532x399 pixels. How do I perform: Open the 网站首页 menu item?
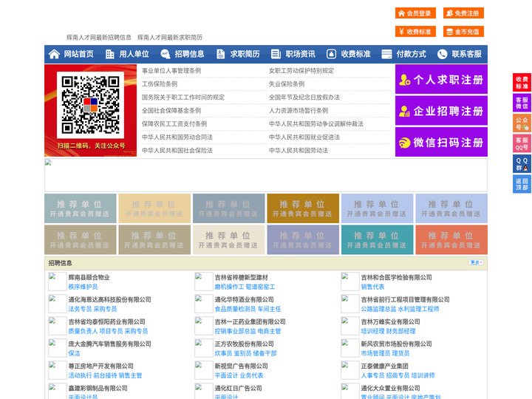point(79,54)
